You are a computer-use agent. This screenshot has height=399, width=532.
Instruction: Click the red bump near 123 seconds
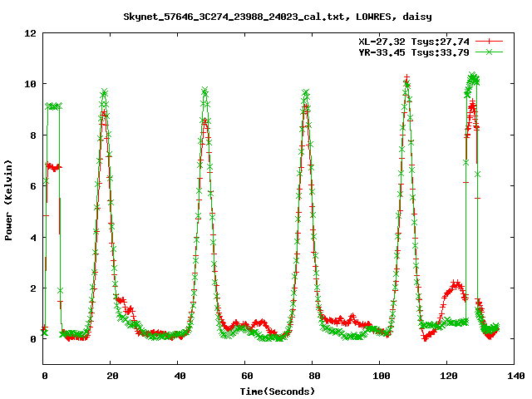pos(456,284)
